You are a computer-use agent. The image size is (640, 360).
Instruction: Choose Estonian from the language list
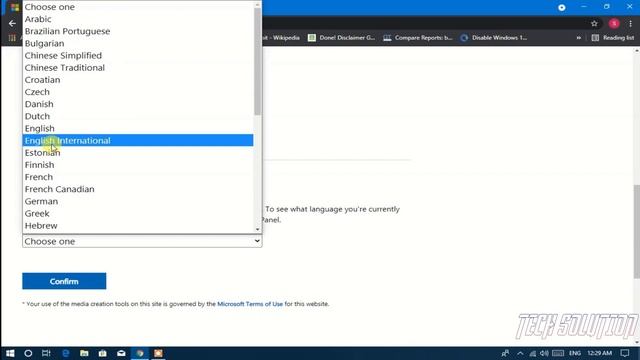click(138, 153)
